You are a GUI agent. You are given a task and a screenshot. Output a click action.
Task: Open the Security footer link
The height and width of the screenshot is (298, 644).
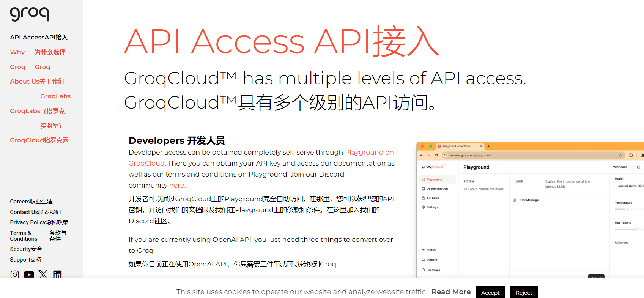[x=26, y=249]
